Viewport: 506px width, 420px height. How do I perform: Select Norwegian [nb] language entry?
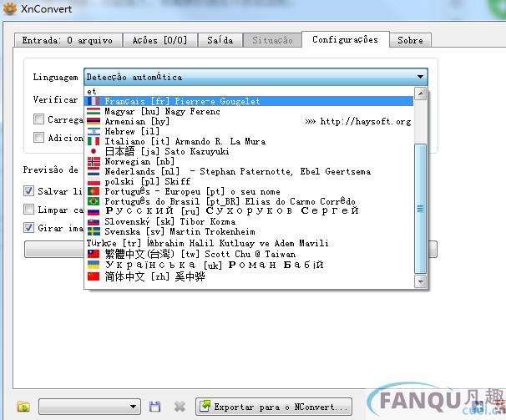pos(249,161)
